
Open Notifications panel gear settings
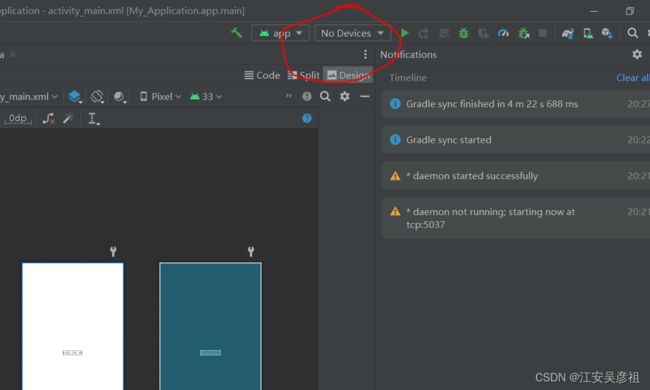tap(637, 54)
